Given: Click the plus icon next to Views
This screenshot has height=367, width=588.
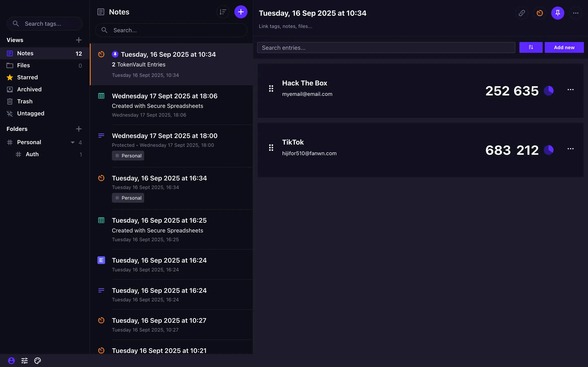Looking at the screenshot, I should [78, 40].
